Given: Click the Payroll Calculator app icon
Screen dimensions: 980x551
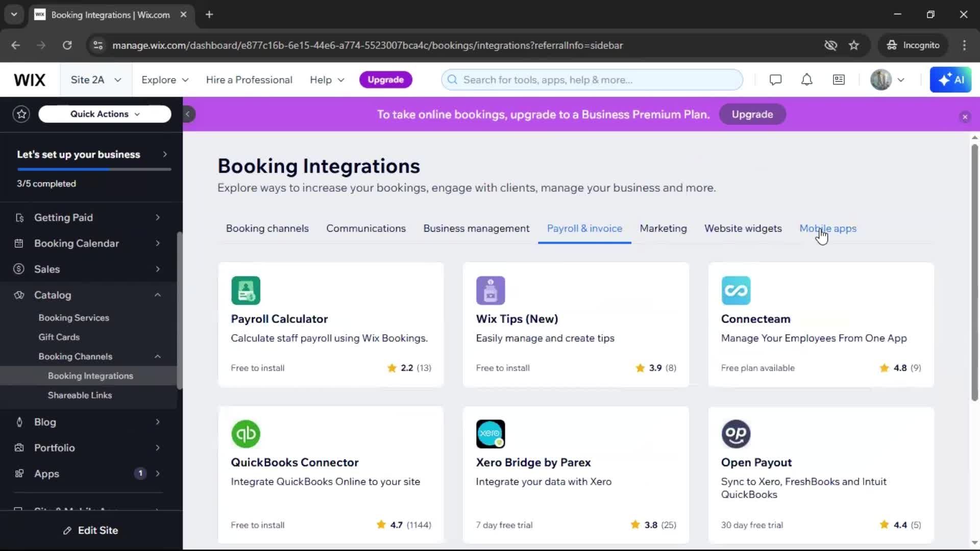Looking at the screenshot, I should [x=246, y=290].
